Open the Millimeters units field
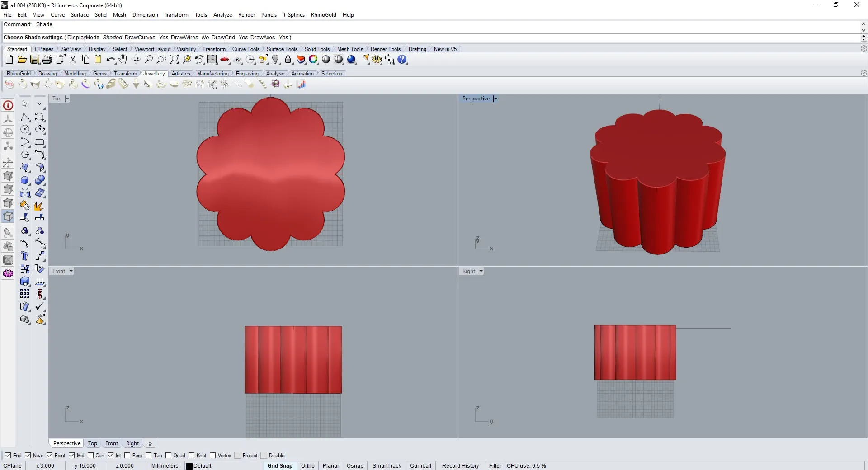 [x=165, y=466]
